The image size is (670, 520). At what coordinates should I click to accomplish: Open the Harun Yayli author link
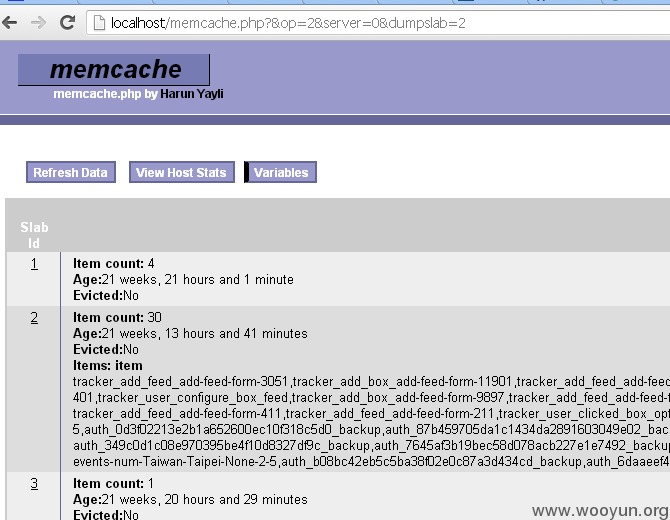click(x=191, y=94)
